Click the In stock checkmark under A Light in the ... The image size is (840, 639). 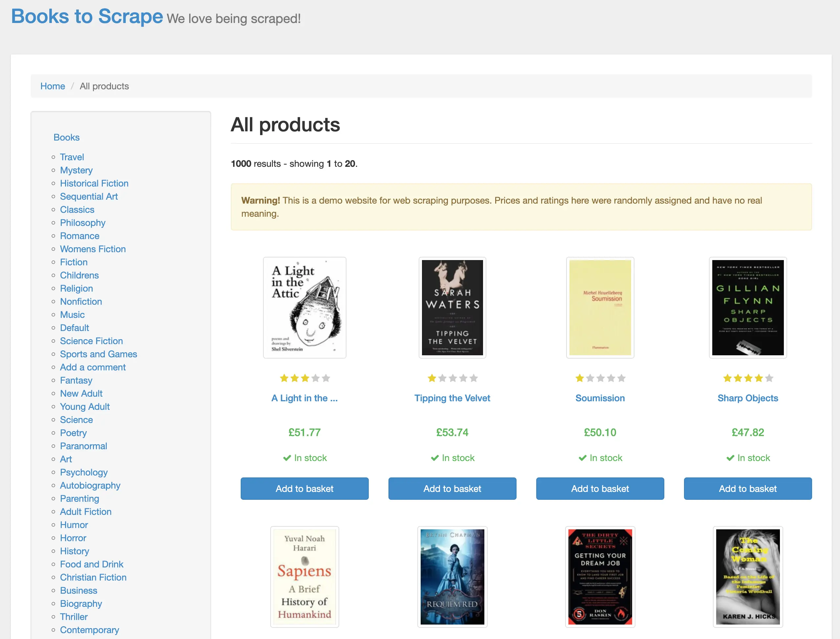point(287,458)
